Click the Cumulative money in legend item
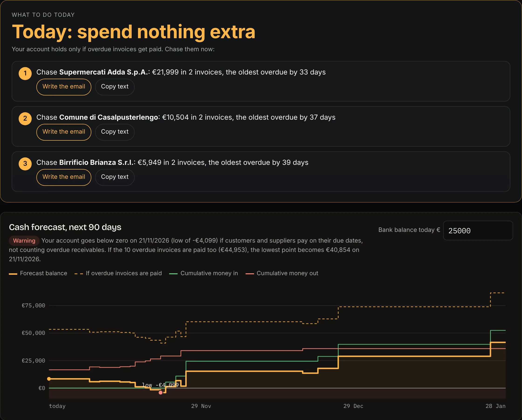This screenshot has height=420, width=522. 204,273
